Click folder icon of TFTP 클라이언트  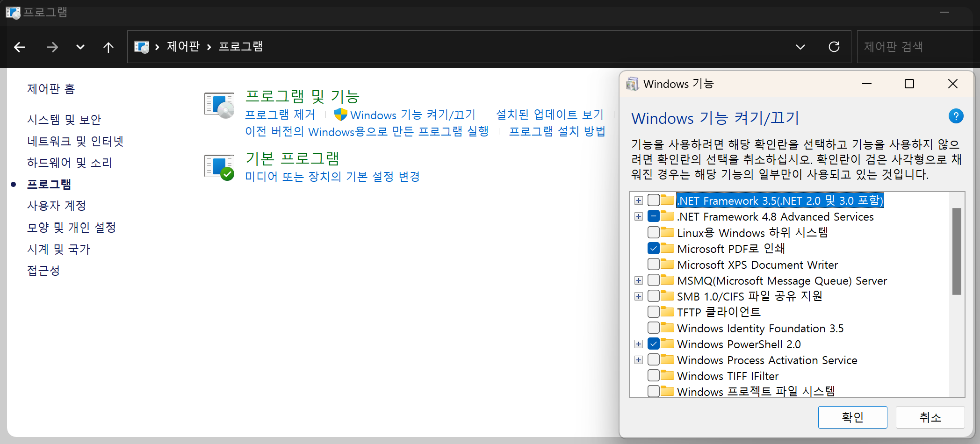click(x=667, y=312)
